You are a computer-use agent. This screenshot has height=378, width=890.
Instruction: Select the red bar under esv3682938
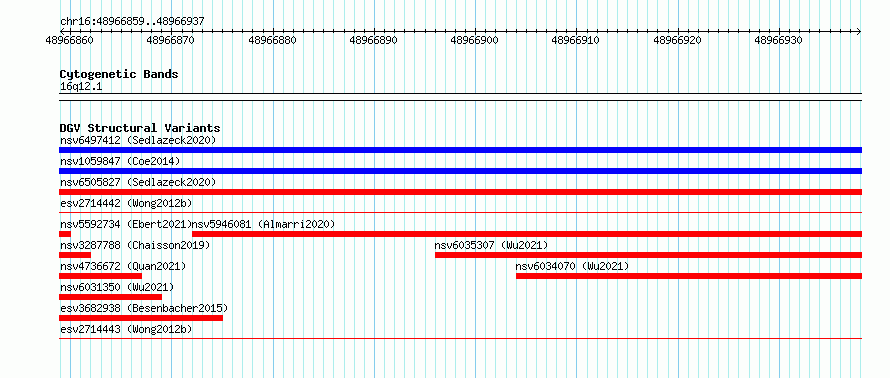tap(141, 318)
